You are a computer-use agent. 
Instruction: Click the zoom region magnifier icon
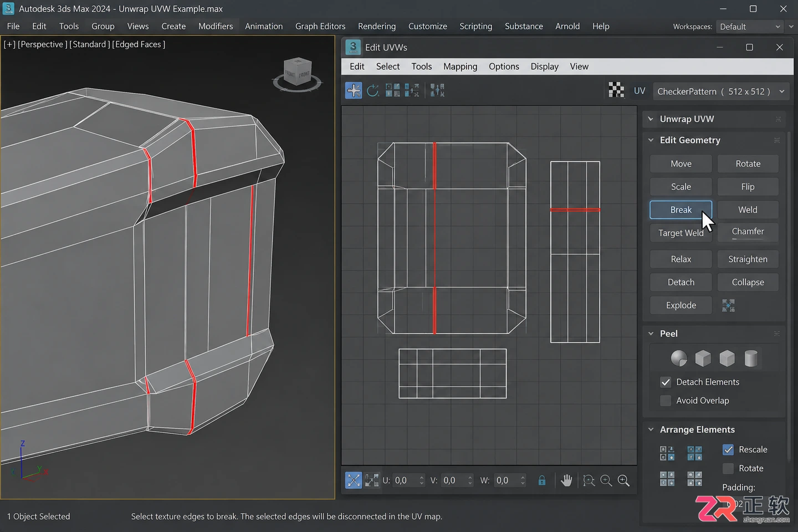click(x=589, y=480)
